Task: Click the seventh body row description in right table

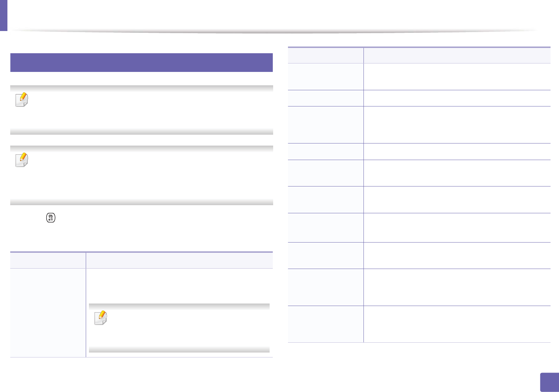Action: pos(457,227)
